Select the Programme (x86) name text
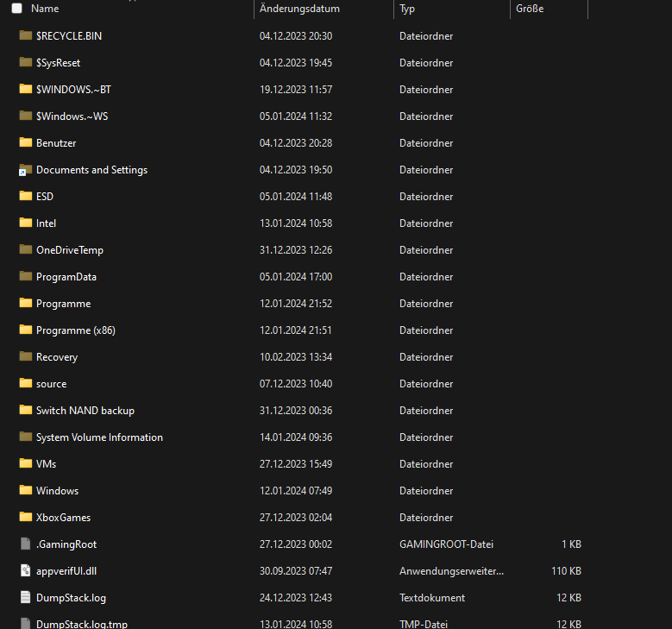 pos(76,330)
